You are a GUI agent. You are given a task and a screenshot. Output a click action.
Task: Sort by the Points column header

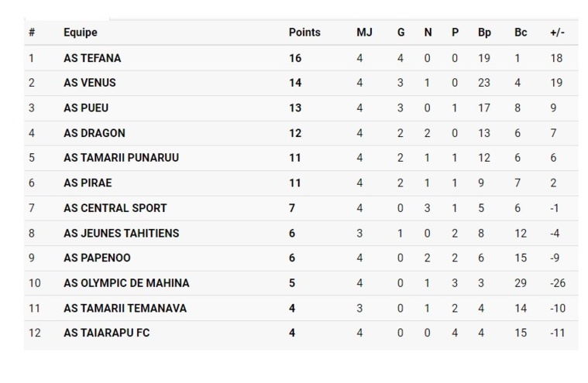[304, 32]
